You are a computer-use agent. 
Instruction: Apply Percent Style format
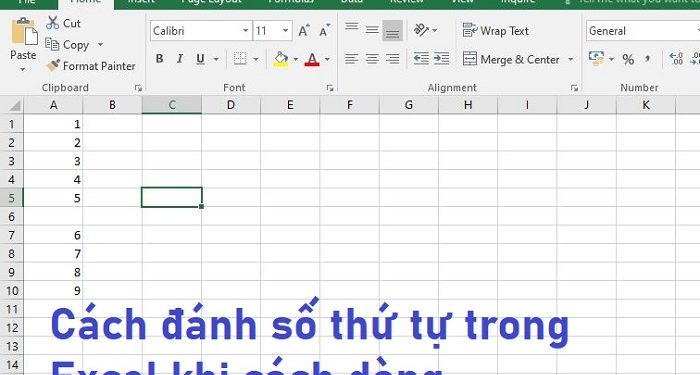[628, 59]
